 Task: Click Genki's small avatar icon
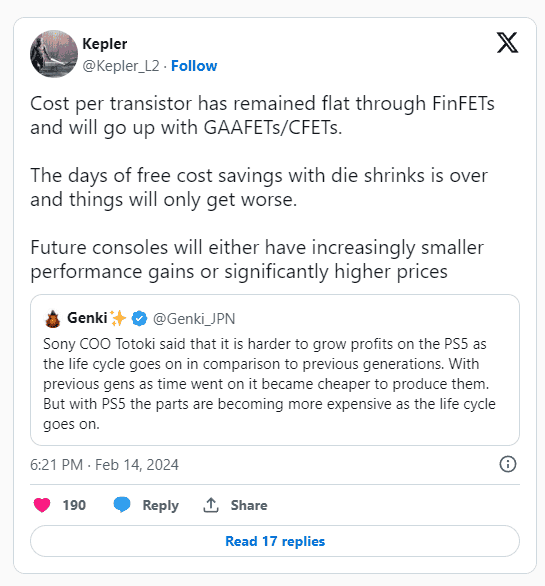click(x=53, y=319)
